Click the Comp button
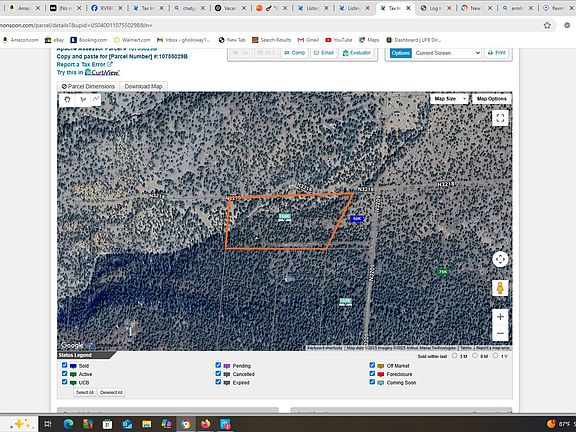576x432 pixels. pos(295,53)
